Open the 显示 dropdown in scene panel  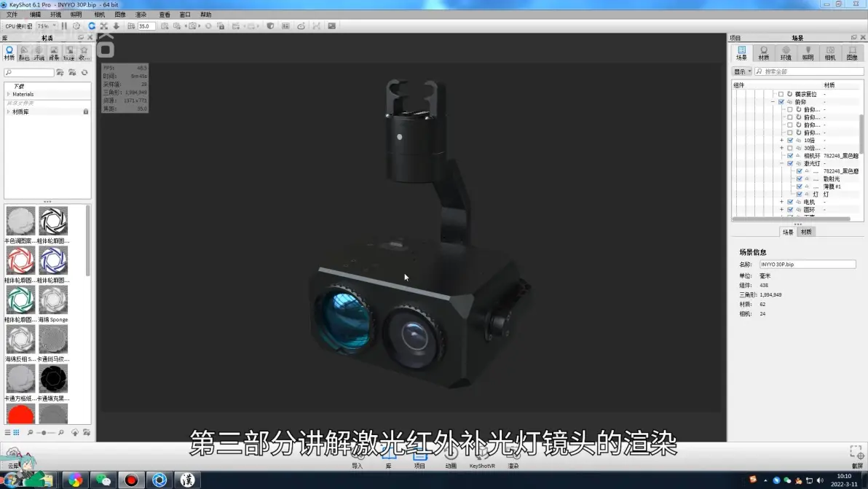(x=742, y=71)
